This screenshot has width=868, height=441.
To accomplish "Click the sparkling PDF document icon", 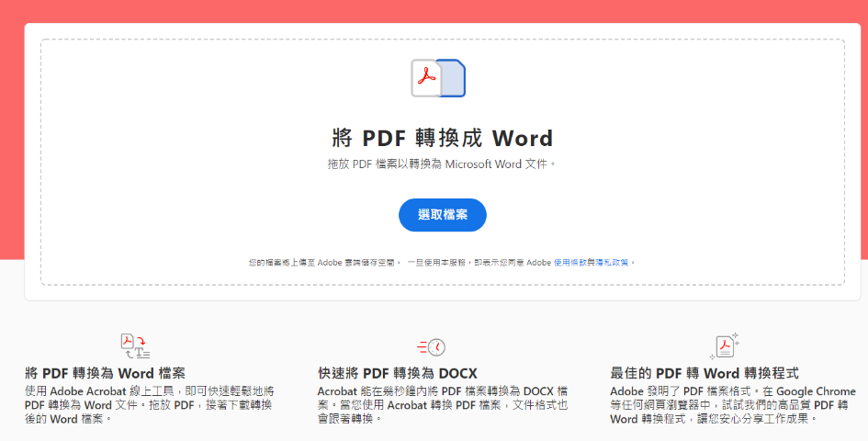I will (x=725, y=346).
